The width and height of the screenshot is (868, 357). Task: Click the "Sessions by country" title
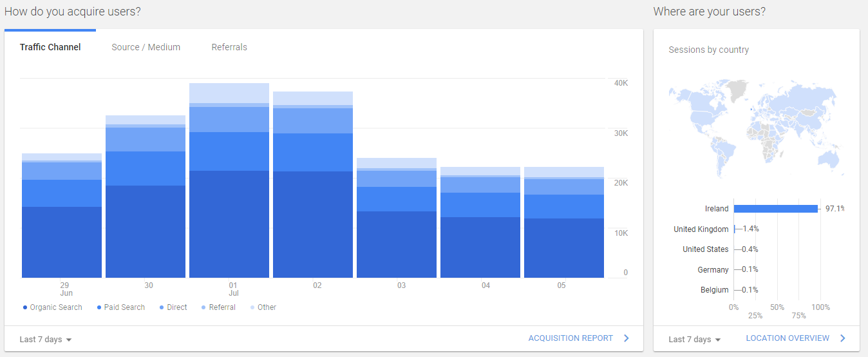pos(708,50)
